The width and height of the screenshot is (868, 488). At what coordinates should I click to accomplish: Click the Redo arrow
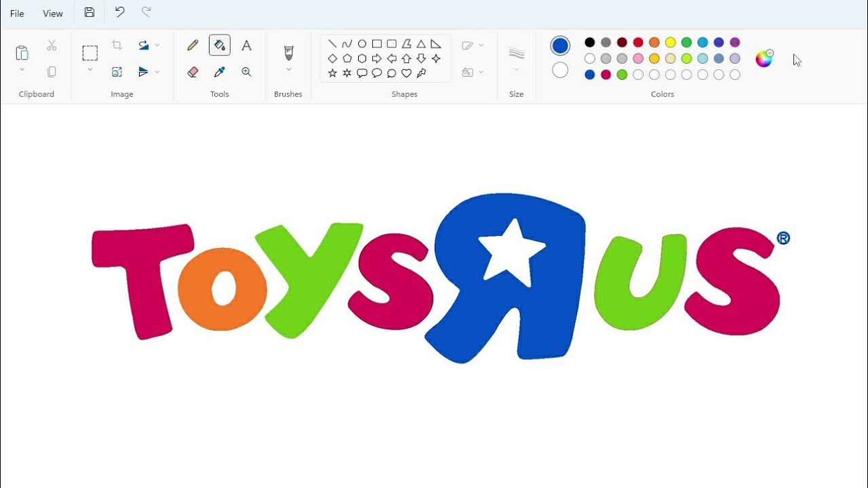(x=146, y=12)
